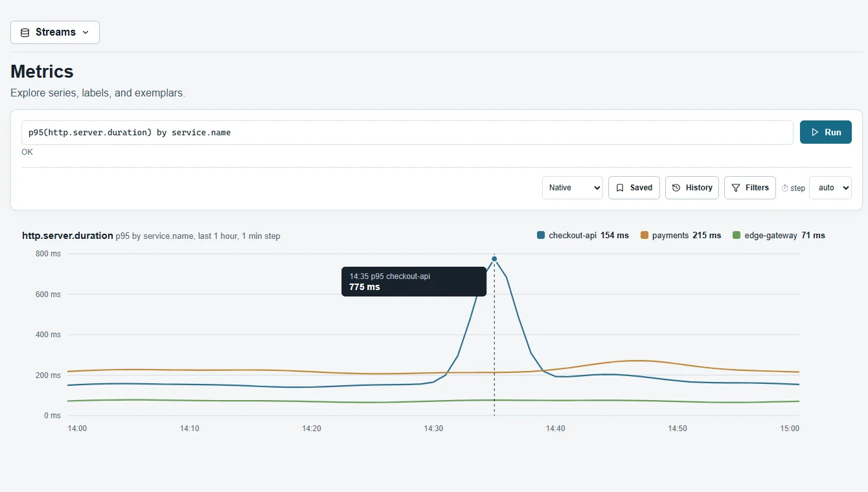This screenshot has height=492, width=868.
Task: Toggle checkout-api series in legend
Action: 583,236
